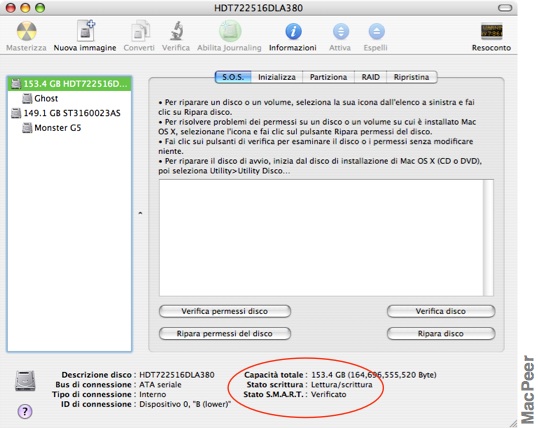Click the Attiva mount icon
The height and width of the screenshot is (428, 538).
tap(341, 32)
